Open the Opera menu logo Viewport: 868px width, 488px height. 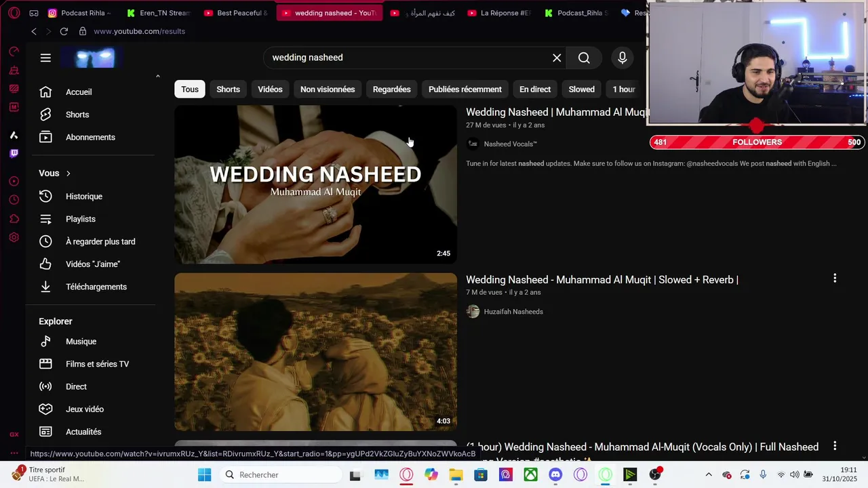tap(14, 13)
